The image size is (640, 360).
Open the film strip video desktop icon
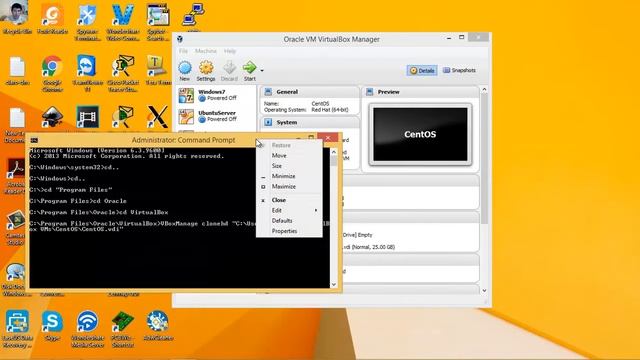pyautogui.click(x=87, y=117)
